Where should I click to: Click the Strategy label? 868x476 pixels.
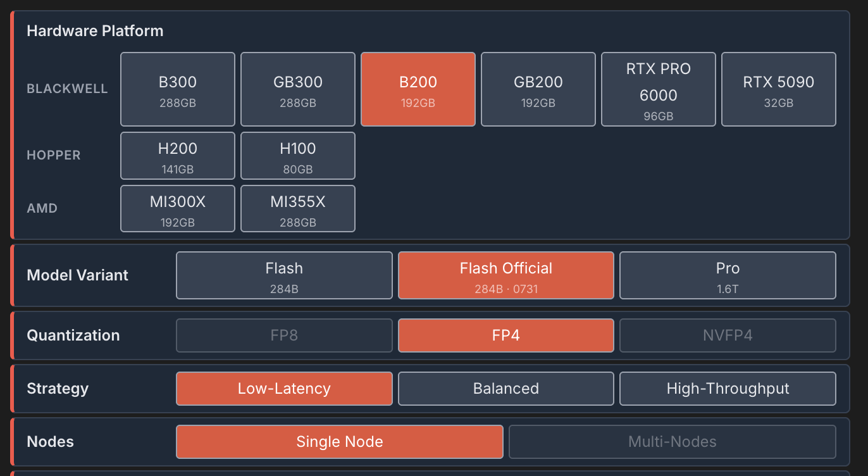click(58, 389)
